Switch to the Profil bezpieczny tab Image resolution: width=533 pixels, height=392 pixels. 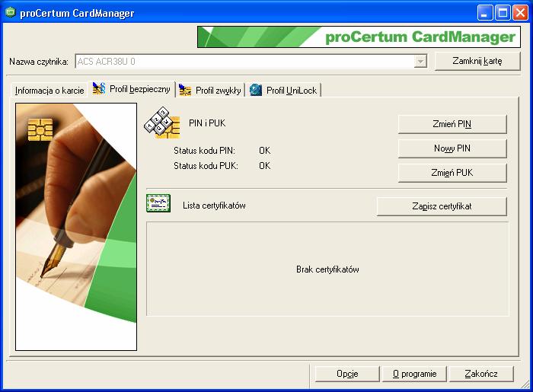[132, 89]
